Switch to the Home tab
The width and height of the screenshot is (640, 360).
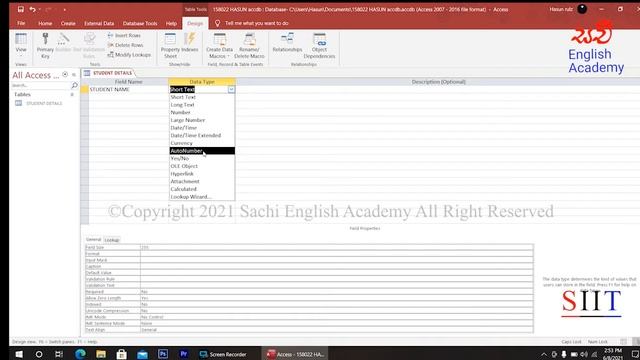click(45, 23)
